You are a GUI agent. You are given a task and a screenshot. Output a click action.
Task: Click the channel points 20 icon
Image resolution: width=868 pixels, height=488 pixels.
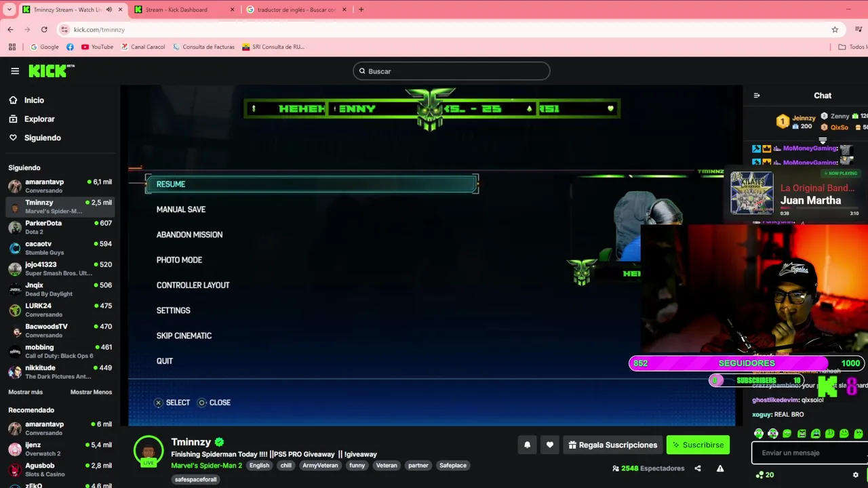764,475
